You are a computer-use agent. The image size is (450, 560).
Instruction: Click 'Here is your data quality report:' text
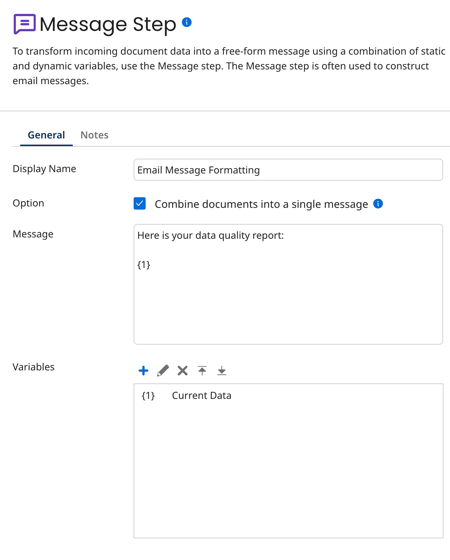pyautogui.click(x=210, y=235)
